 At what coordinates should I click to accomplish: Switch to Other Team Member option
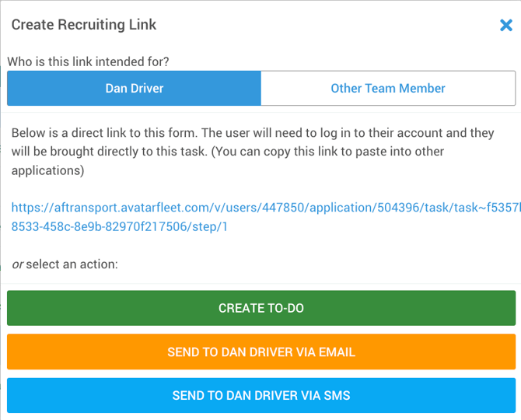(x=387, y=88)
